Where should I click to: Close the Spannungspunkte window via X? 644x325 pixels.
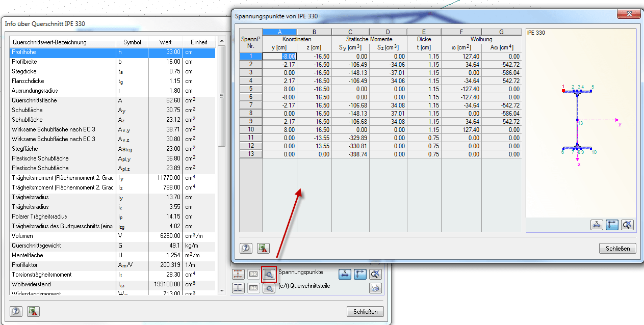(x=628, y=14)
